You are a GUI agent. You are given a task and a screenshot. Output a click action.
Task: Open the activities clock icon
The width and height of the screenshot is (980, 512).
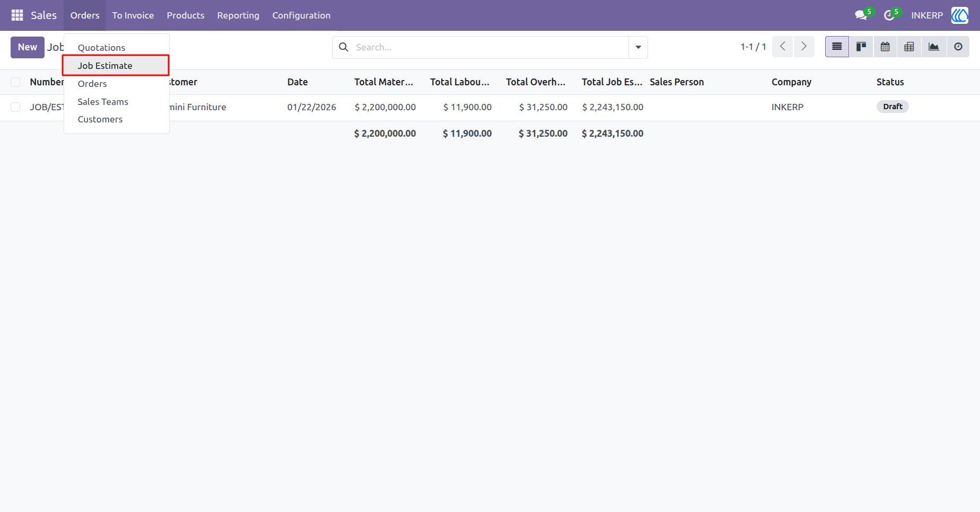click(889, 15)
